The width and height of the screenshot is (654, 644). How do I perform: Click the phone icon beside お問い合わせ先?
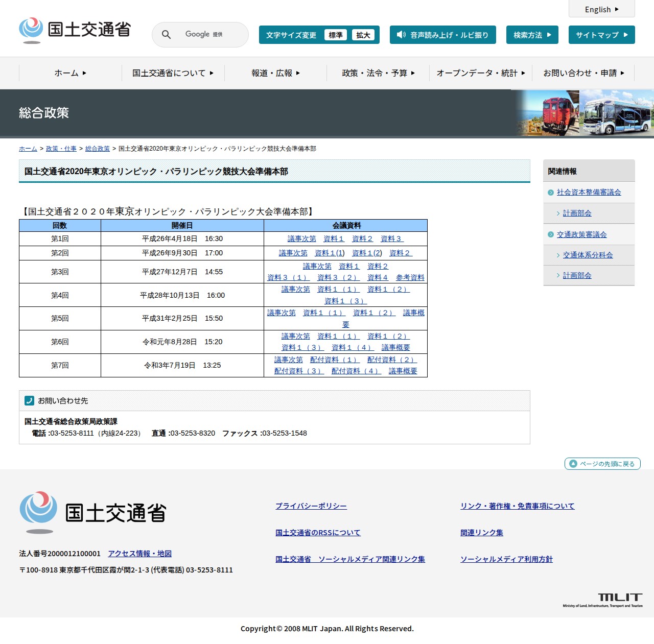[29, 401]
